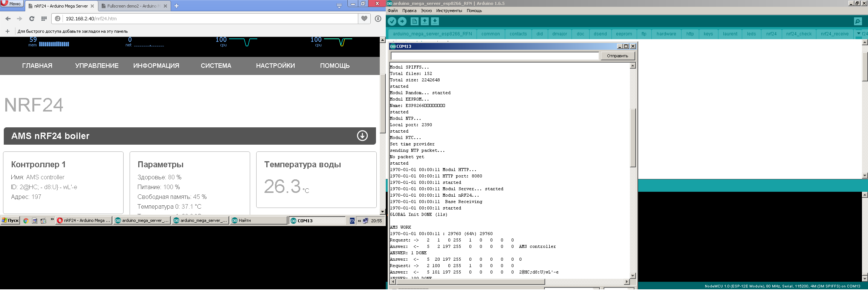Click the COM13 serial input field

point(495,56)
